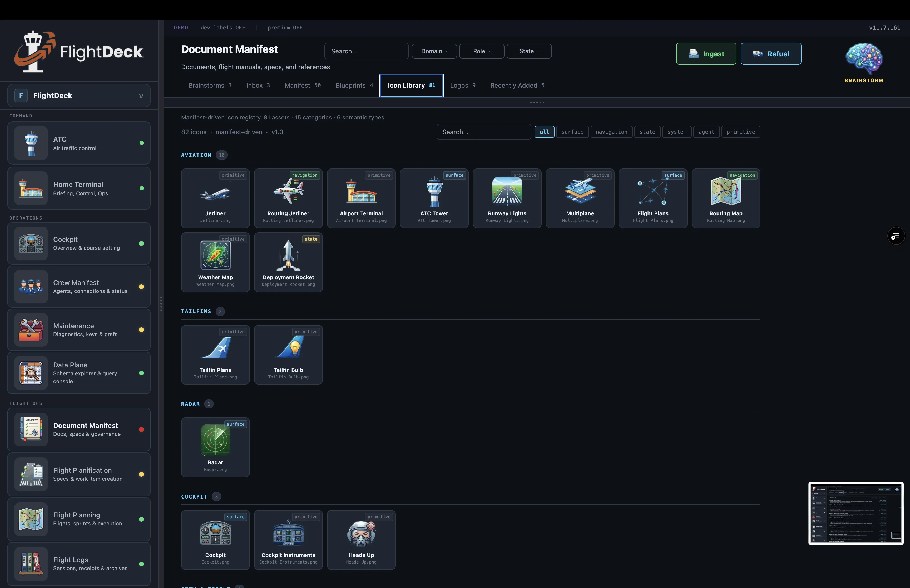
Task: Open Flight Logs sessions and archives
Action: (x=79, y=564)
